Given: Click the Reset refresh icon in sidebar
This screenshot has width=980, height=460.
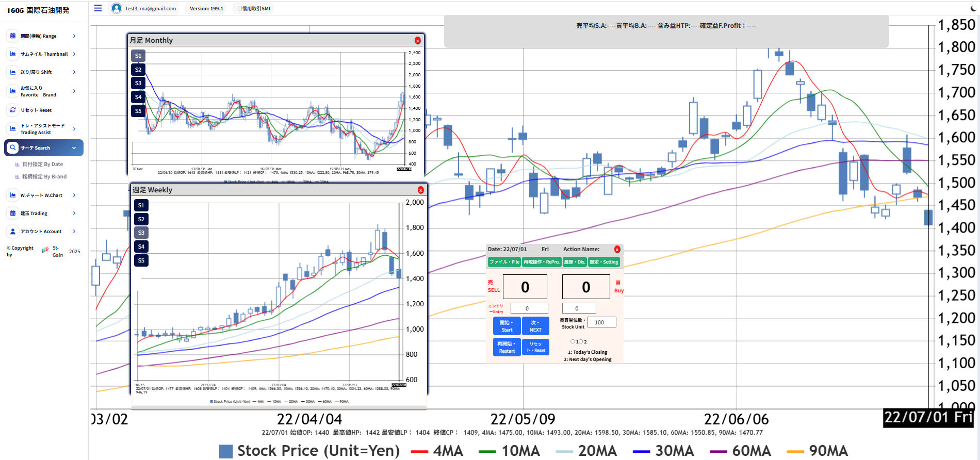Looking at the screenshot, I should (13, 110).
